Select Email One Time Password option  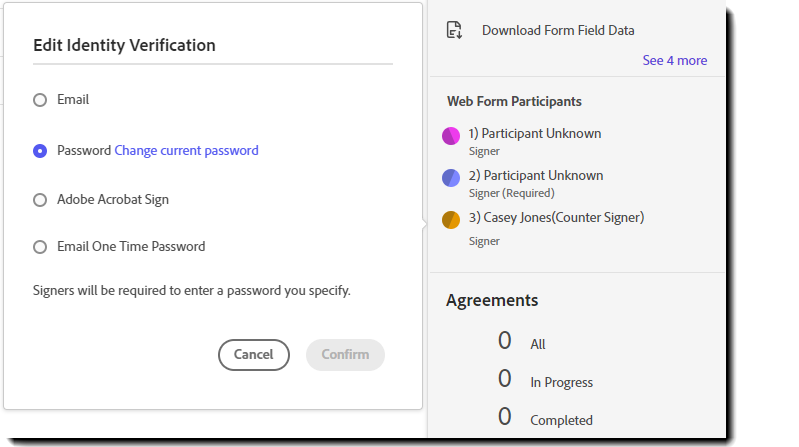[40, 247]
